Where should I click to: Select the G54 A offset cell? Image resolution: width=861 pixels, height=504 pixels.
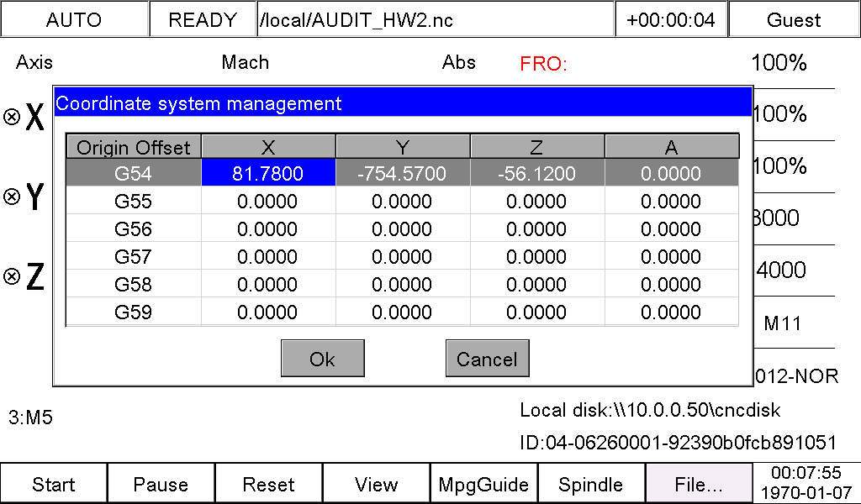[671, 173]
